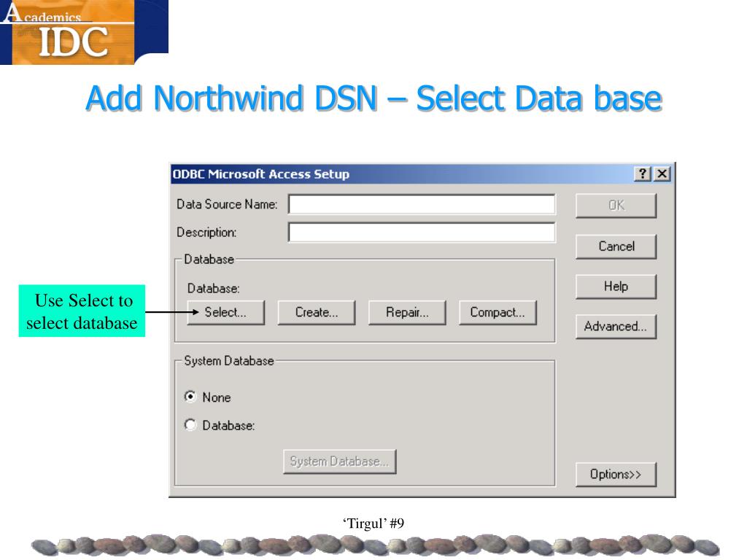This screenshot has width=747, height=560.
Task: Click the 'System Database' group label
Action: point(229,361)
